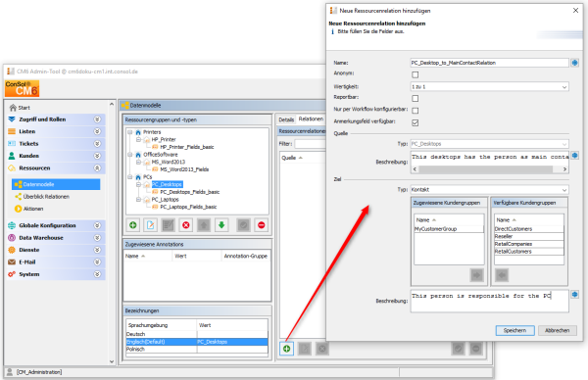Click the red deactivate icon in resource toolbar
Screen dimensions: 588x380
[x=262, y=225]
